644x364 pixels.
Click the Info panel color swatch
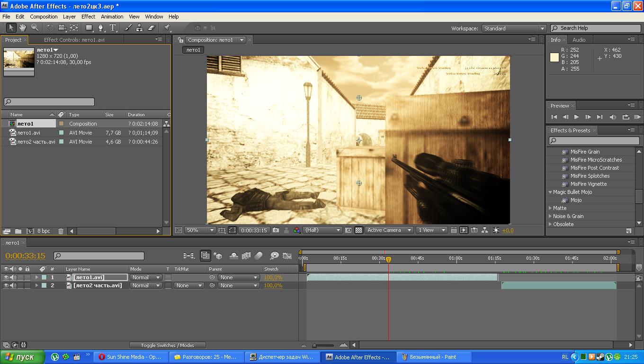pyautogui.click(x=554, y=57)
